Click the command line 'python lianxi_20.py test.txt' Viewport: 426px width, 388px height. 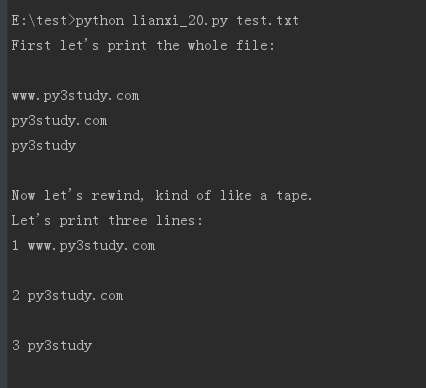[187, 21]
